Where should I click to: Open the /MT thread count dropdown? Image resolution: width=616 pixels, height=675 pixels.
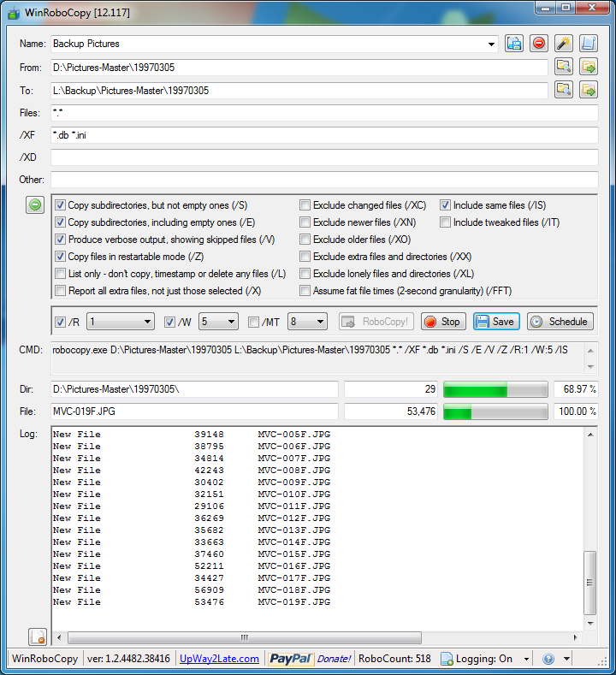[320, 322]
